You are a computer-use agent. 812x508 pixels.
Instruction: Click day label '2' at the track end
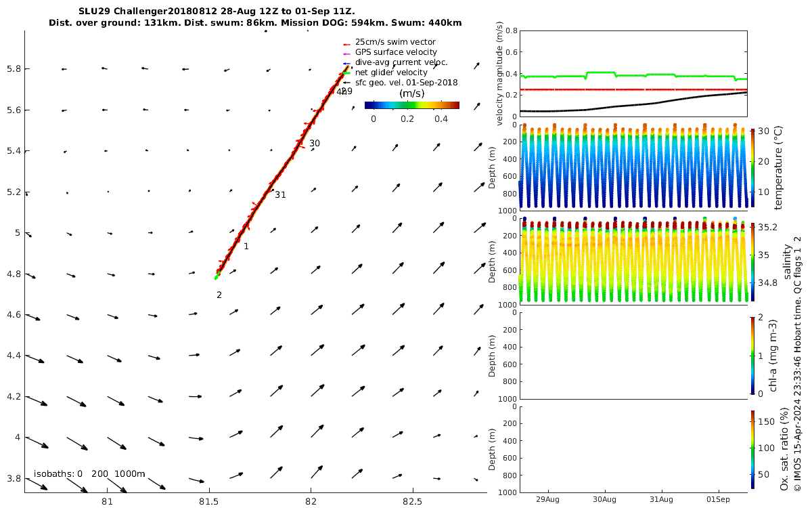pos(219,295)
